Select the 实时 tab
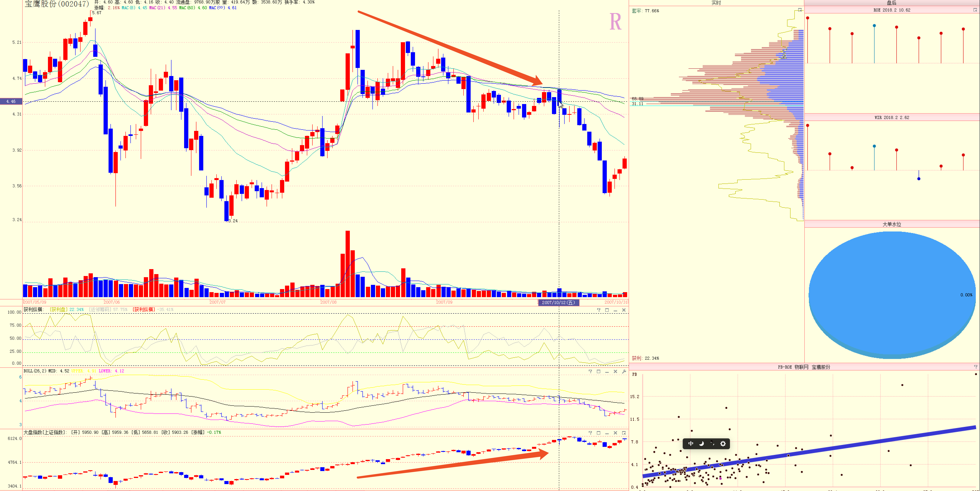This screenshot has width=980, height=491. (716, 3)
